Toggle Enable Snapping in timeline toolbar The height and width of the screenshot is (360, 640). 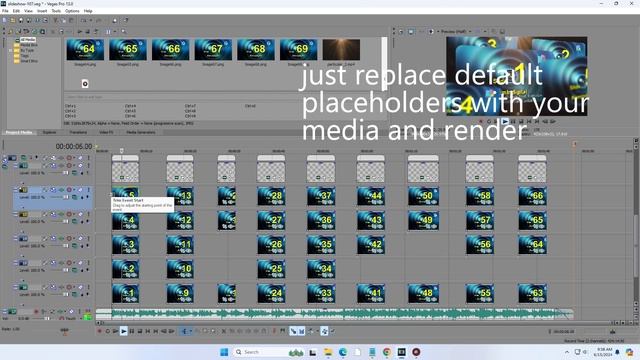[x=293, y=331]
